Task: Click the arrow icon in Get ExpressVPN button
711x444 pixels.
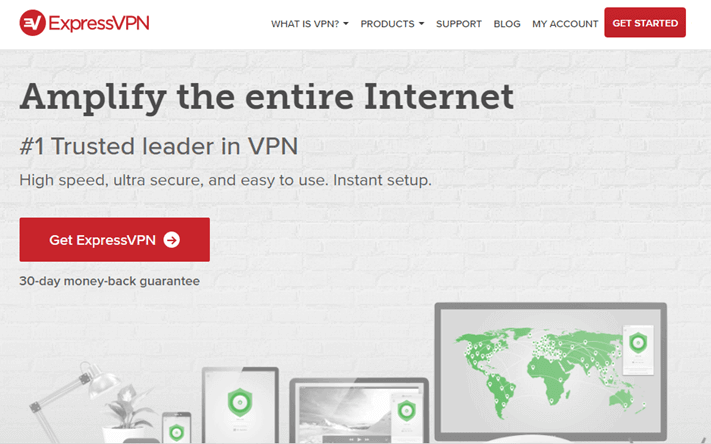Action: pos(172,240)
